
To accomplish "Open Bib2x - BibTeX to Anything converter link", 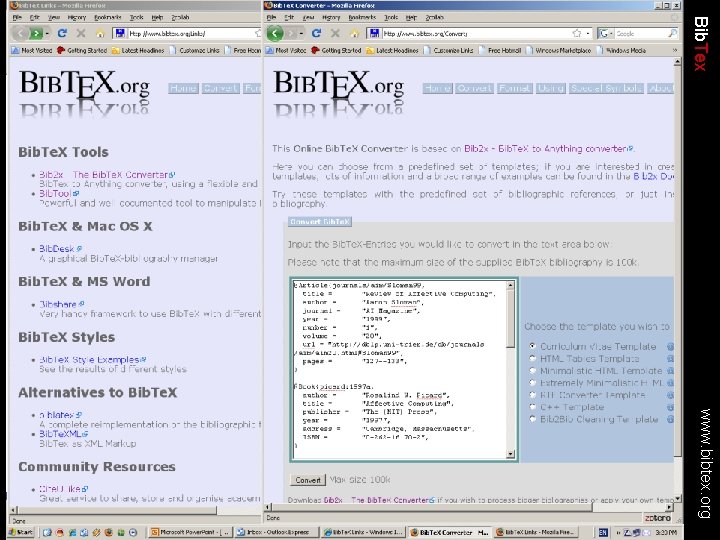I will pyautogui.click(x=545, y=148).
